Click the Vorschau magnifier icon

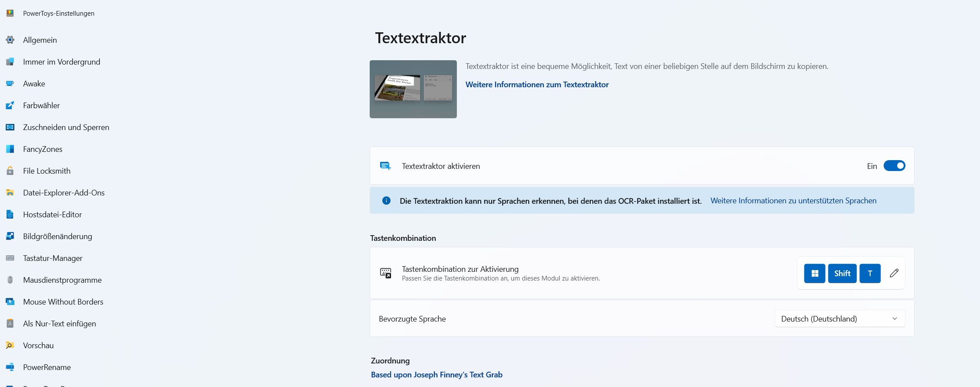10,346
